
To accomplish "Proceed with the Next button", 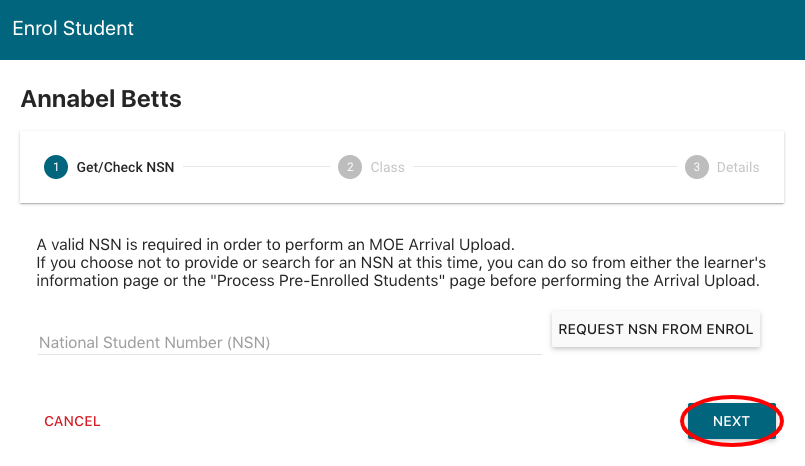I will point(731,421).
